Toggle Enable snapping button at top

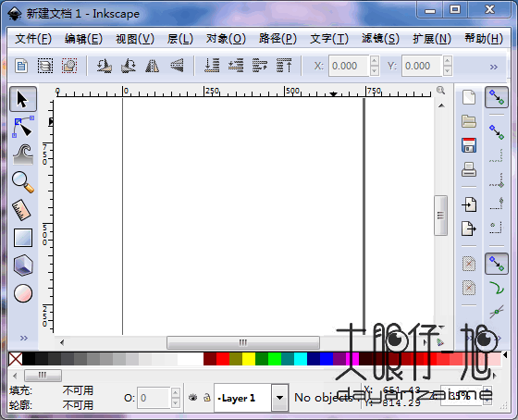496,97
